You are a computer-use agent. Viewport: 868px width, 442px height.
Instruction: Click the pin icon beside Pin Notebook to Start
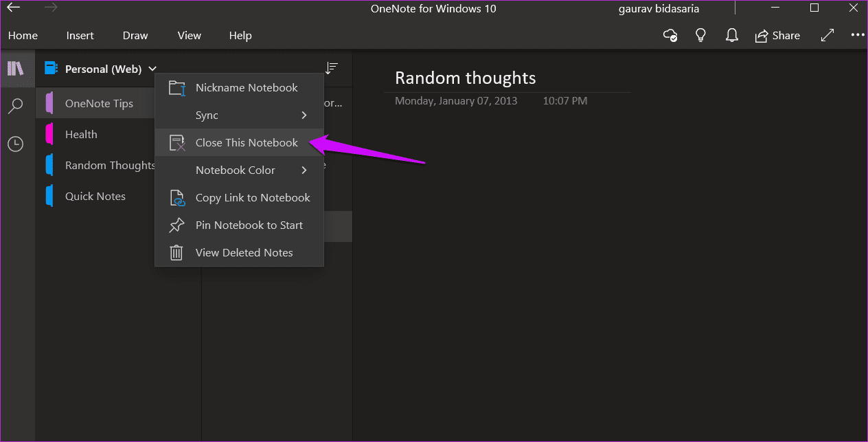coord(177,225)
